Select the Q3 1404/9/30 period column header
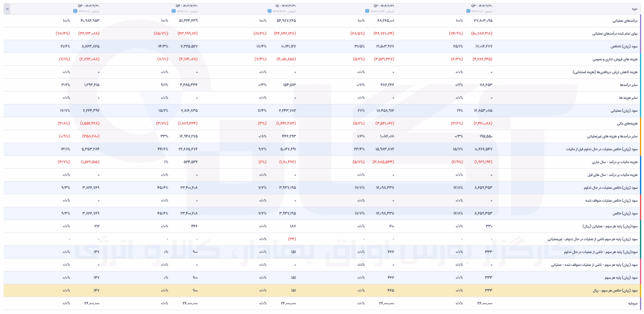This screenshot has height=314, width=644. [x=482, y=6]
